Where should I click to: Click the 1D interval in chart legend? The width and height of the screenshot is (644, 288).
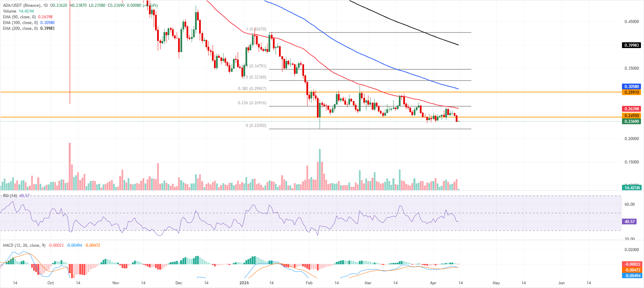pyautogui.click(x=45, y=5)
